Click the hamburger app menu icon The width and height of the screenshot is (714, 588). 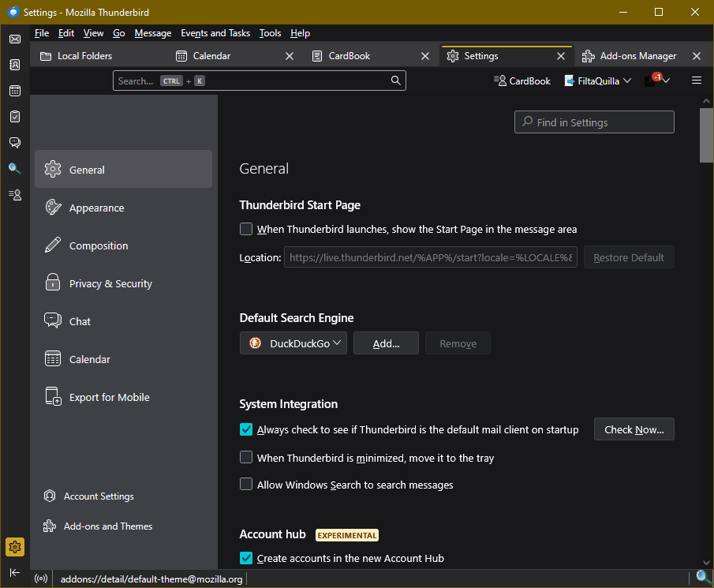(x=697, y=81)
